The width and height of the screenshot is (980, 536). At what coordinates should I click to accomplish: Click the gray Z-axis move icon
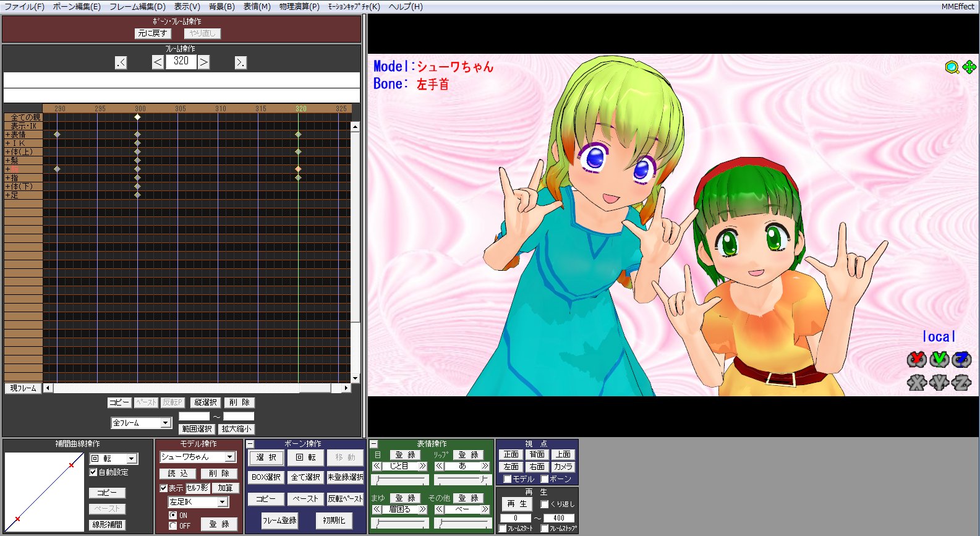tap(961, 383)
